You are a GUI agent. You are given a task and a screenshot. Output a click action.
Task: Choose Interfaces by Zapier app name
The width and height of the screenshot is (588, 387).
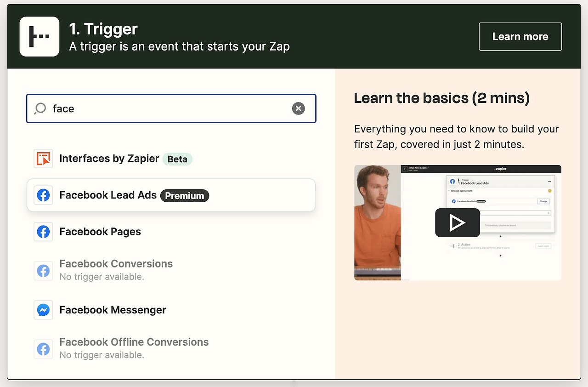click(x=109, y=159)
